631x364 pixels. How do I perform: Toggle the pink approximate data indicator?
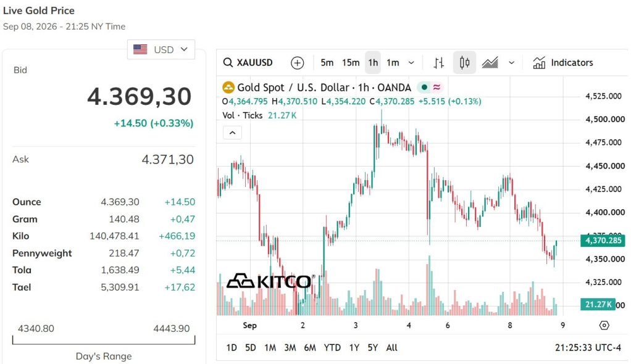pyautogui.click(x=437, y=87)
